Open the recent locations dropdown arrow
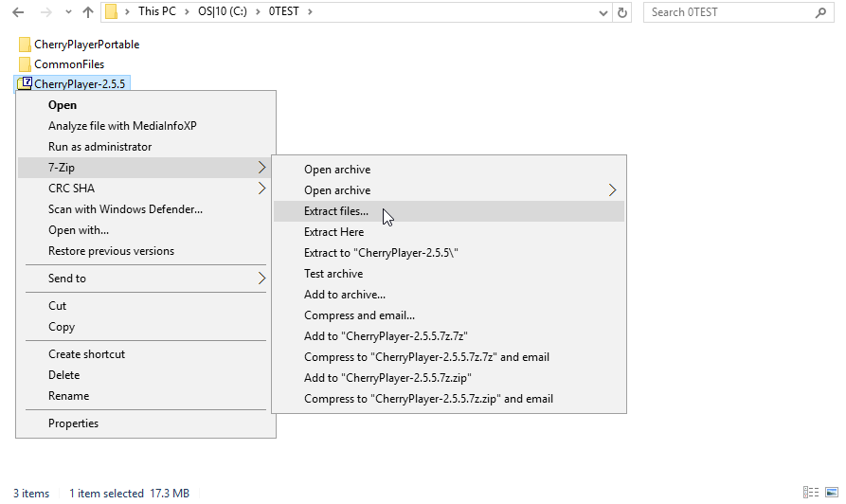The image size is (846, 504). pyautogui.click(x=68, y=12)
